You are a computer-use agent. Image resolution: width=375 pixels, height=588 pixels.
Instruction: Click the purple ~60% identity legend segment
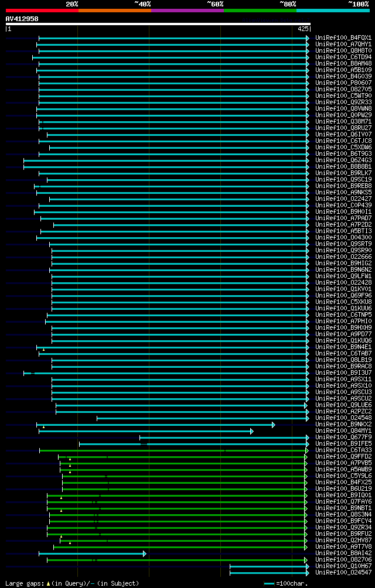click(x=187, y=11)
